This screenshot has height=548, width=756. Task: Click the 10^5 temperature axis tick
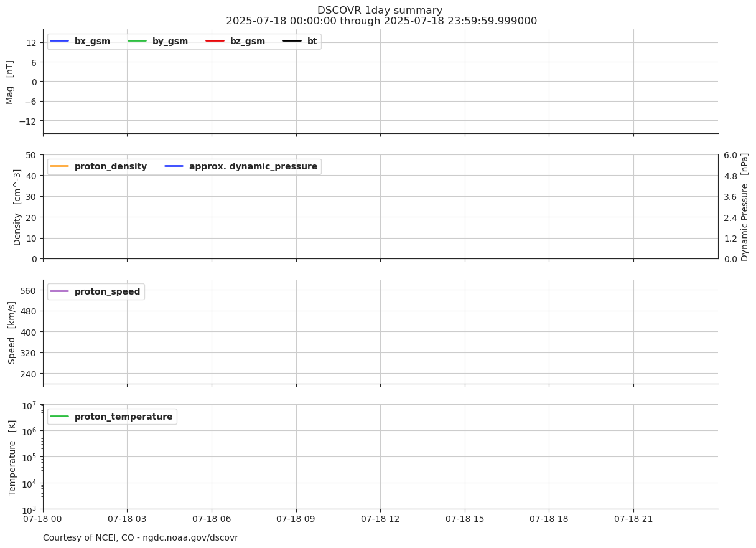coord(29,457)
